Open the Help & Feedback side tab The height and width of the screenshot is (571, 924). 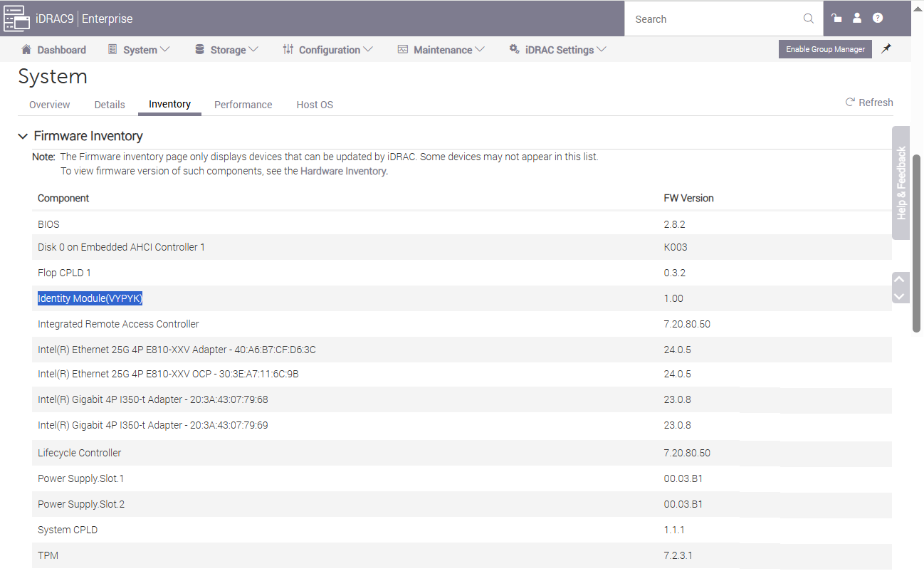coord(901,183)
